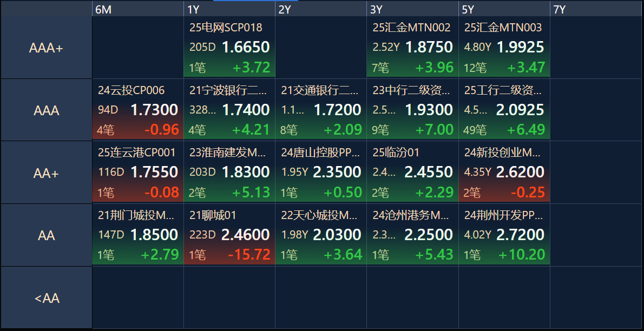
Task: Click the 3Y column header
Action: tap(412, 9)
